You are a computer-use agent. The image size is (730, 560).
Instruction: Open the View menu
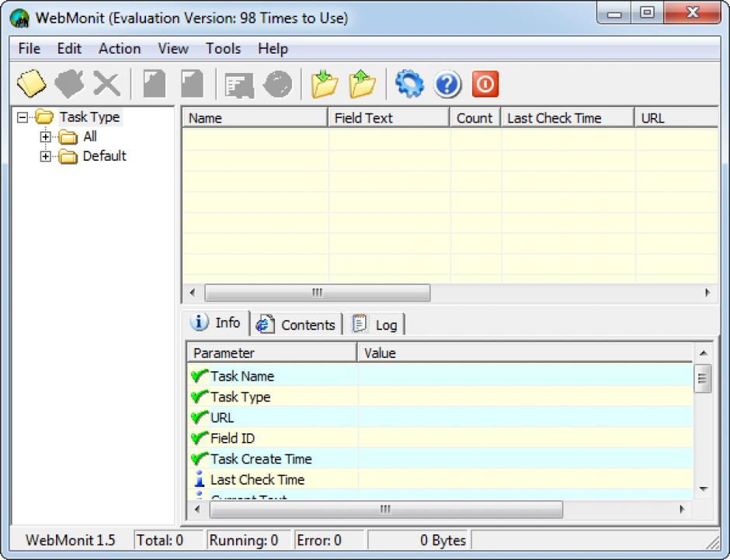click(173, 48)
